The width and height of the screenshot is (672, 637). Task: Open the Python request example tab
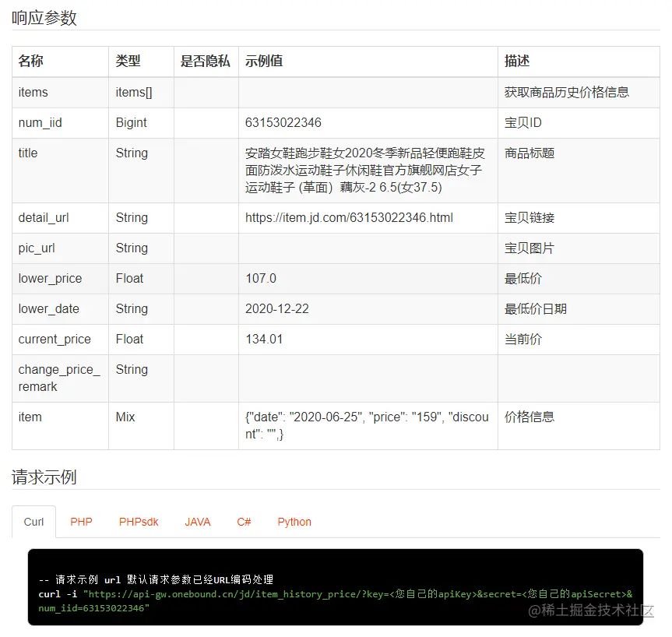pos(294,522)
